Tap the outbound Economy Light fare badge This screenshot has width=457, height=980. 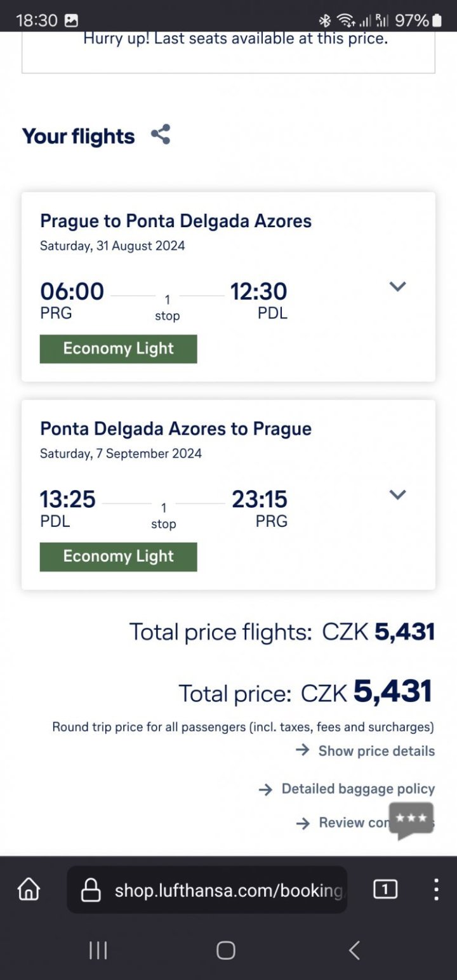point(119,349)
